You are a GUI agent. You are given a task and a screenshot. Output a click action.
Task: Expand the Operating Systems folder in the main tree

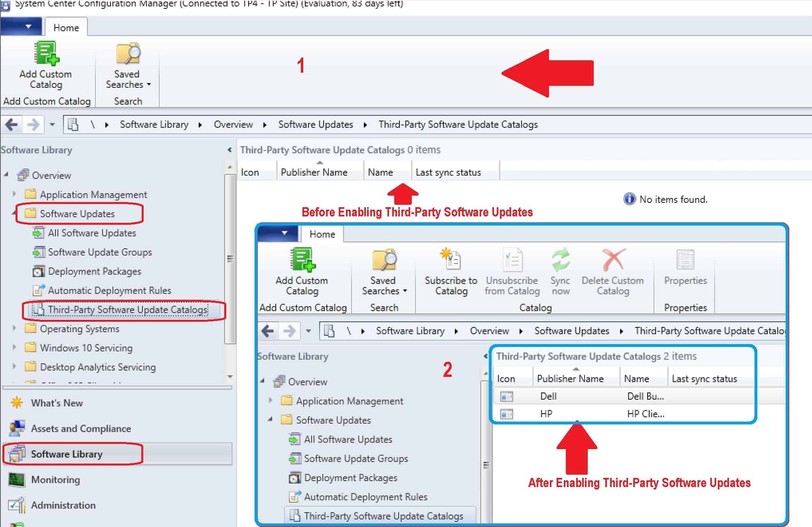click(x=14, y=328)
